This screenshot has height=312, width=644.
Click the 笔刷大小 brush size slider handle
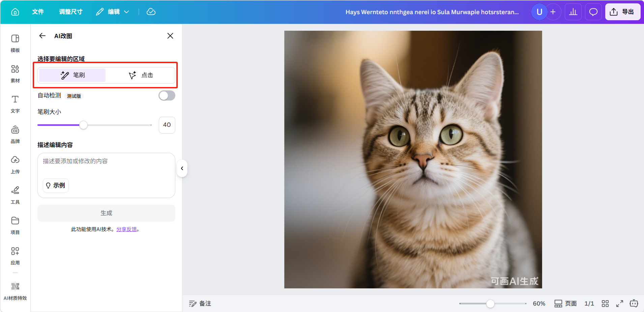click(83, 125)
